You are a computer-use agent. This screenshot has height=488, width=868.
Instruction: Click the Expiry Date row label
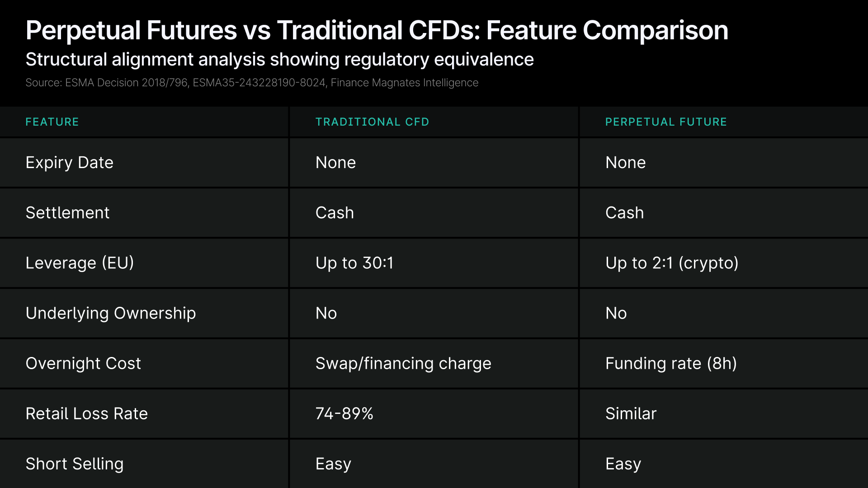tap(69, 163)
